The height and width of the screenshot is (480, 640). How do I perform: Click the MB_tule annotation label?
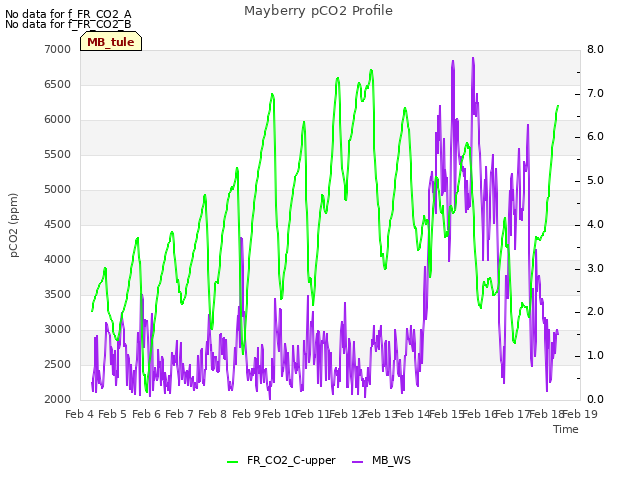point(111,42)
